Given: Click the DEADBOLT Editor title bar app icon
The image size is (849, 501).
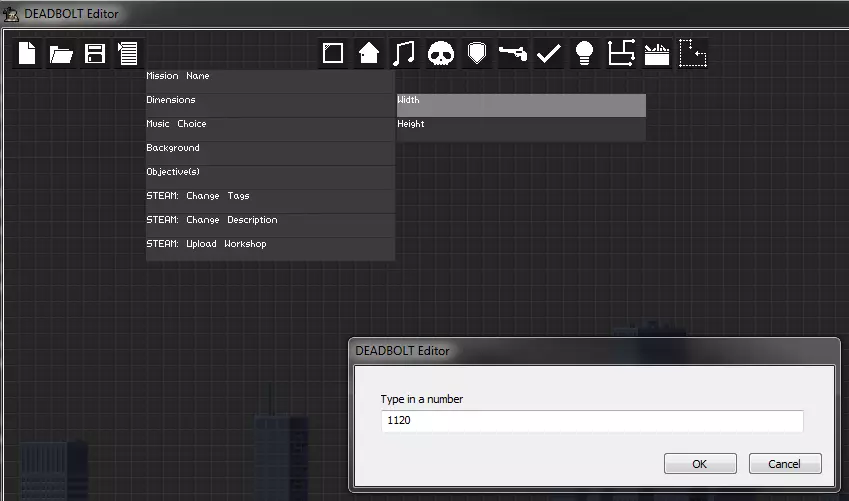Looking at the screenshot, I should [x=11, y=14].
